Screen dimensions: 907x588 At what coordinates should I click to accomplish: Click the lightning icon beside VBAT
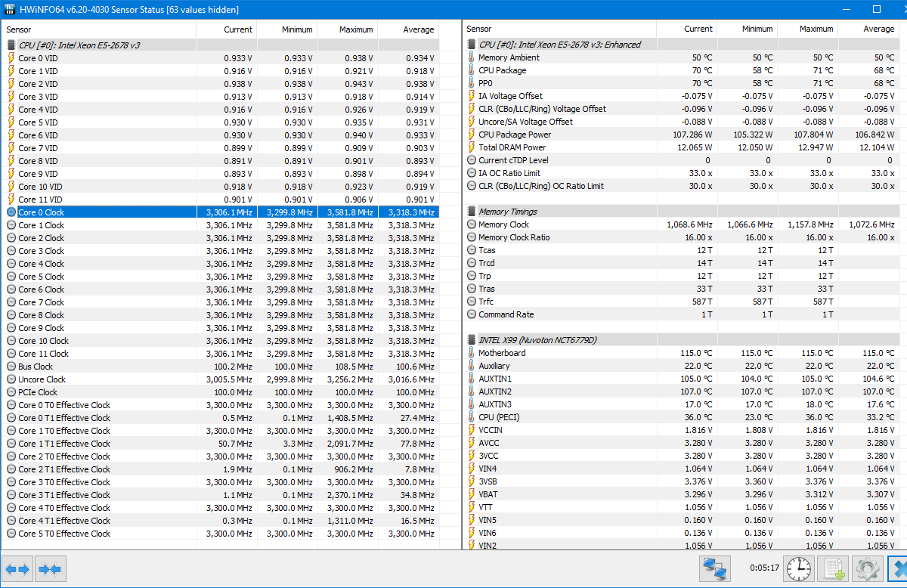pyautogui.click(x=472, y=494)
